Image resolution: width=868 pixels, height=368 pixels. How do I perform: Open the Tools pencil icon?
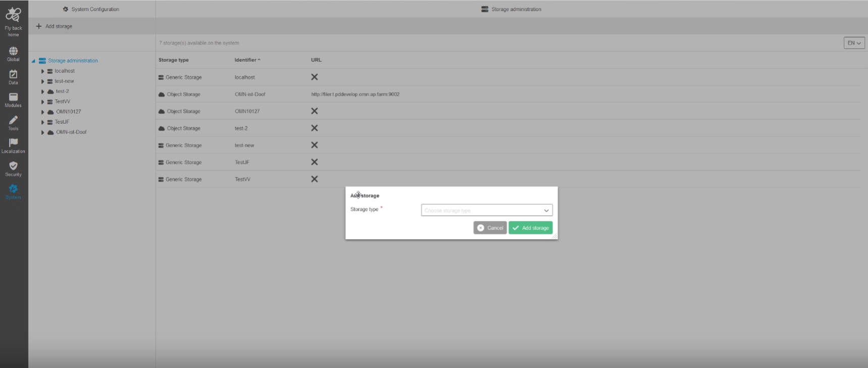pos(13,120)
